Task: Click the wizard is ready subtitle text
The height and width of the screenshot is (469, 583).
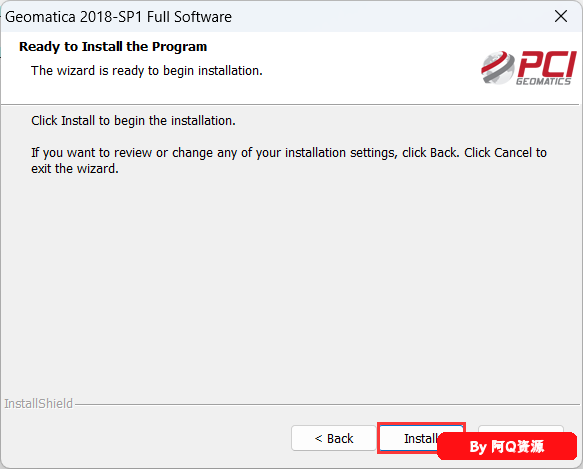Action: pos(147,71)
